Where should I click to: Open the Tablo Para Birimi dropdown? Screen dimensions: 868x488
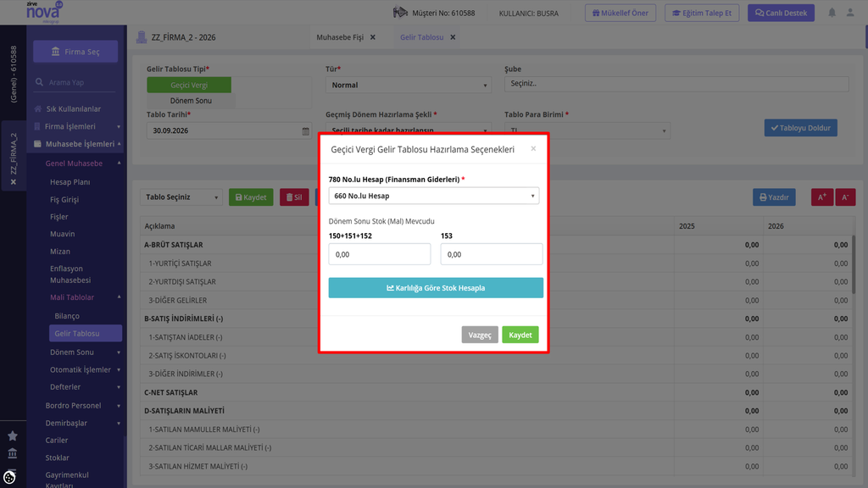[x=587, y=130]
